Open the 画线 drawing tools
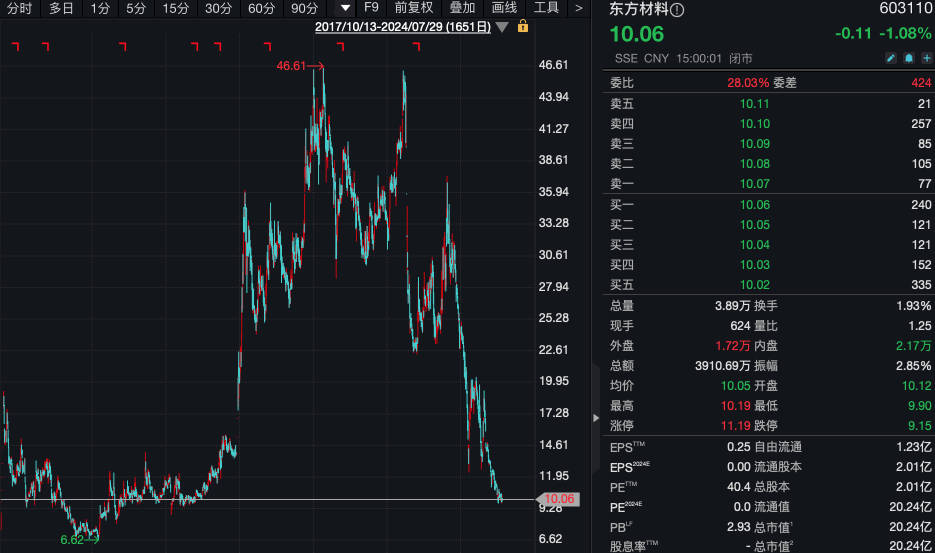This screenshot has height=553, width=935. [x=504, y=8]
